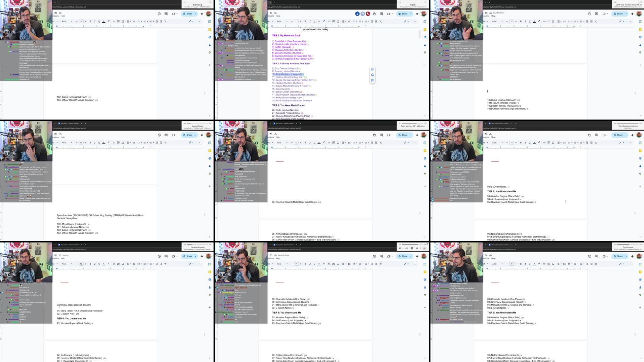
Task: Click add-ons plus icon in Primitive Mountain frame
Action: pyautogui.click(x=210, y=307)
